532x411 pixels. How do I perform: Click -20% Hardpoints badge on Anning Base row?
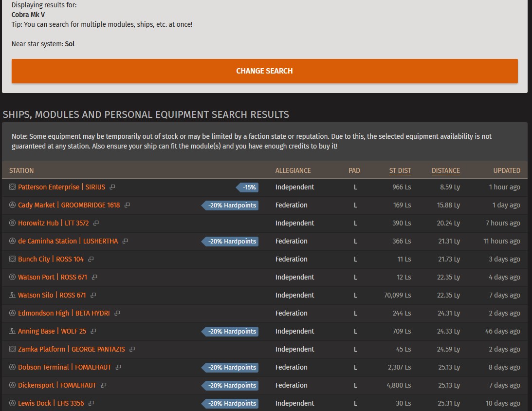230,331
